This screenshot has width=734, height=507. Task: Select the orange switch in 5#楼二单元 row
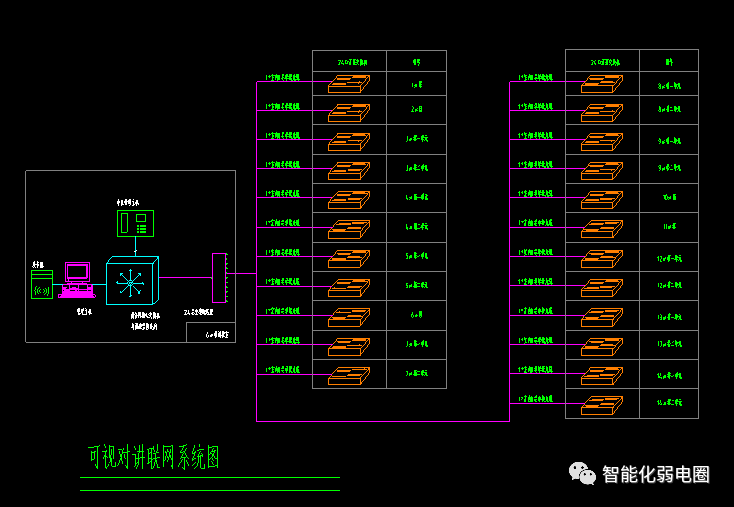pyautogui.click(x=349, y=288)
